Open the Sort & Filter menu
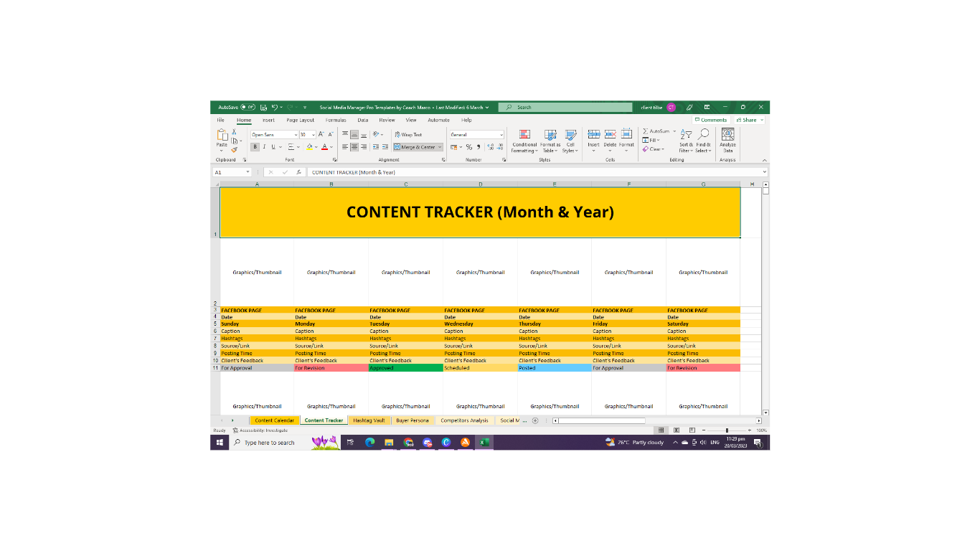 click(687, 141)
